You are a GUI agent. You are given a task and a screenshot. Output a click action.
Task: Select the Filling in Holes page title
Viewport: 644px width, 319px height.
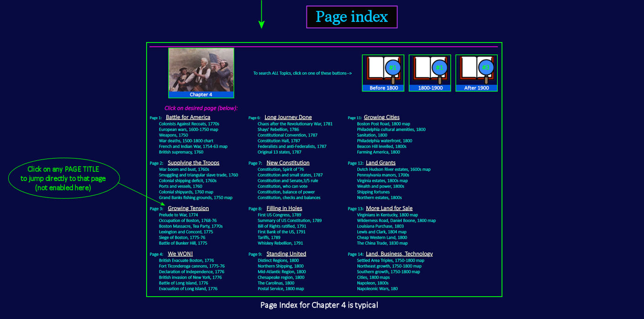(285, 208)
